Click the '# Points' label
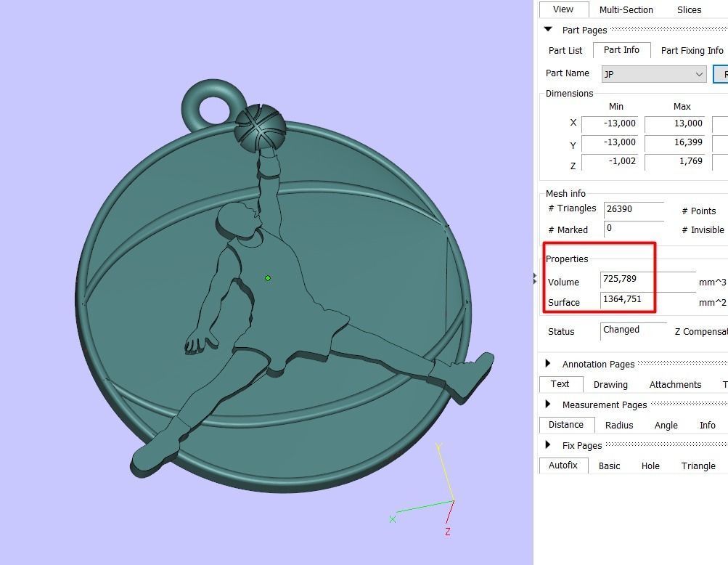The height and width of the screenshot is (565, 728). pos(699,211)
